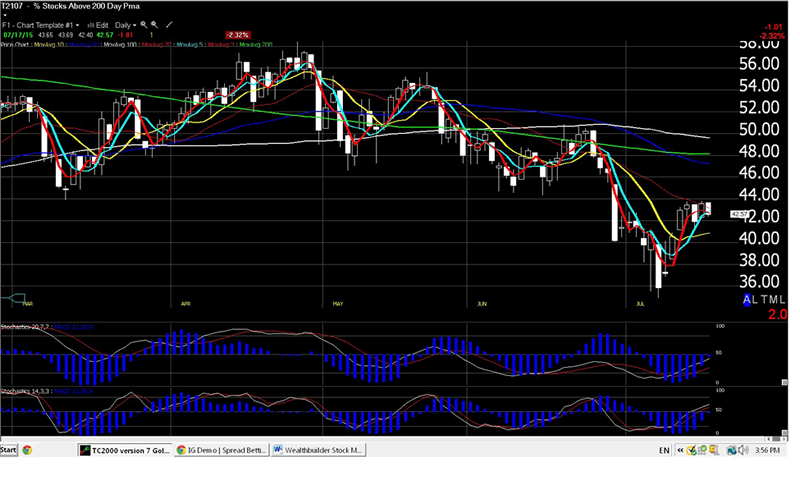This screenshot has width=800, height=500.
Task: Click the MovAvg 50 legend label
Action: [x=84, y=45]
